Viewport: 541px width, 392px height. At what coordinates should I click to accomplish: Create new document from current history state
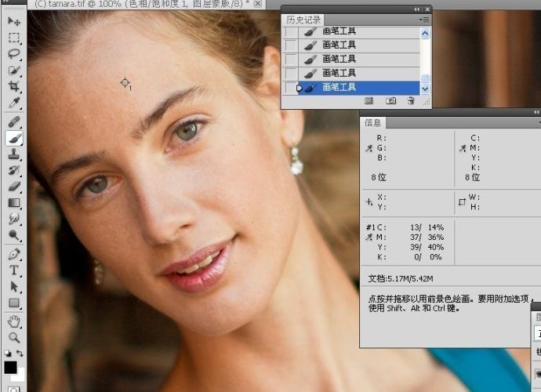[369, 101]
